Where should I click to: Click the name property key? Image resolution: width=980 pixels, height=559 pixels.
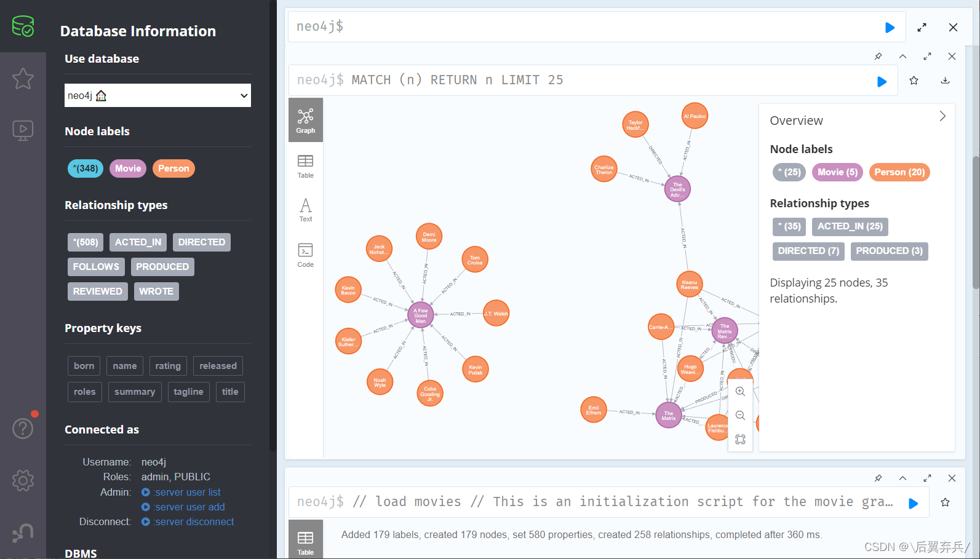(x=125, y=366)
